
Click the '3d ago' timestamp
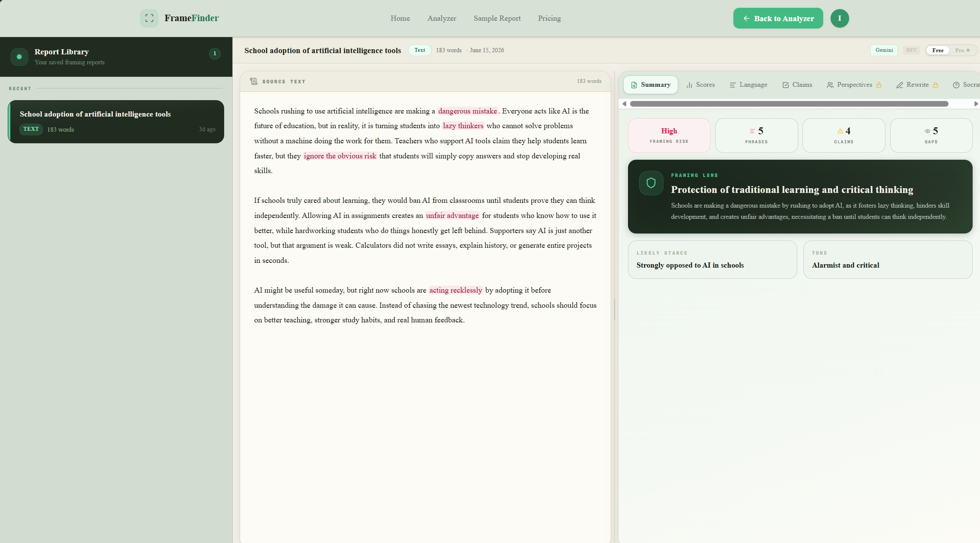207,129
